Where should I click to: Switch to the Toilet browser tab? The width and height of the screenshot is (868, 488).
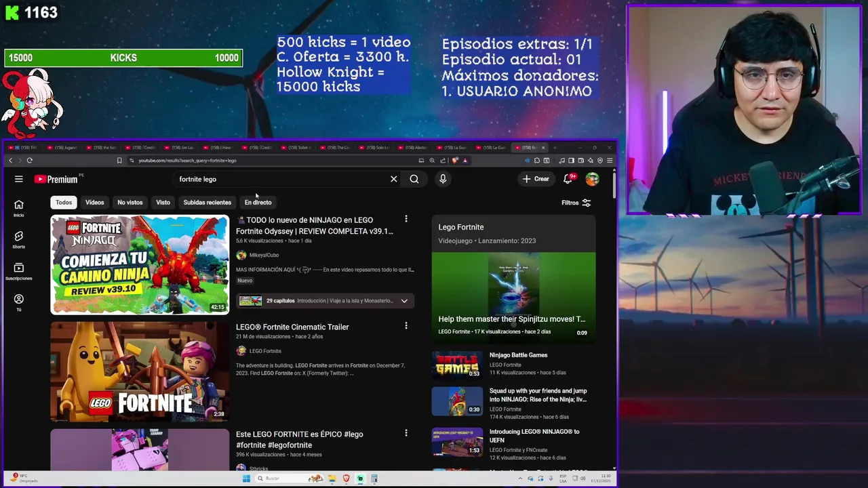(x=296, y=147)
